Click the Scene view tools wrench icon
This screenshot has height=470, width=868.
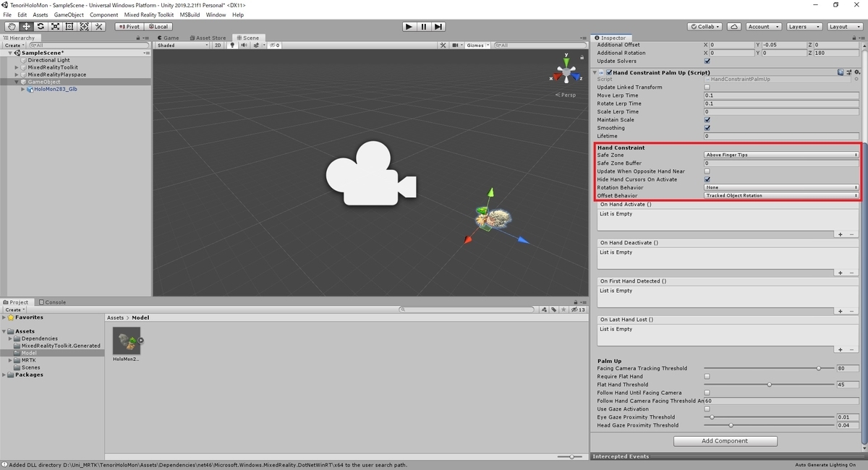click(443, 45)
